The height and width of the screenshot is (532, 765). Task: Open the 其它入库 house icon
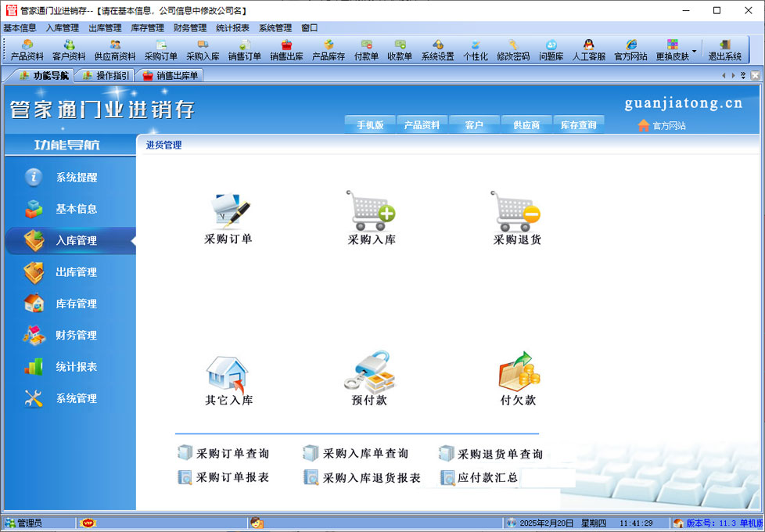pyautogui.click(x=228, y=372)
